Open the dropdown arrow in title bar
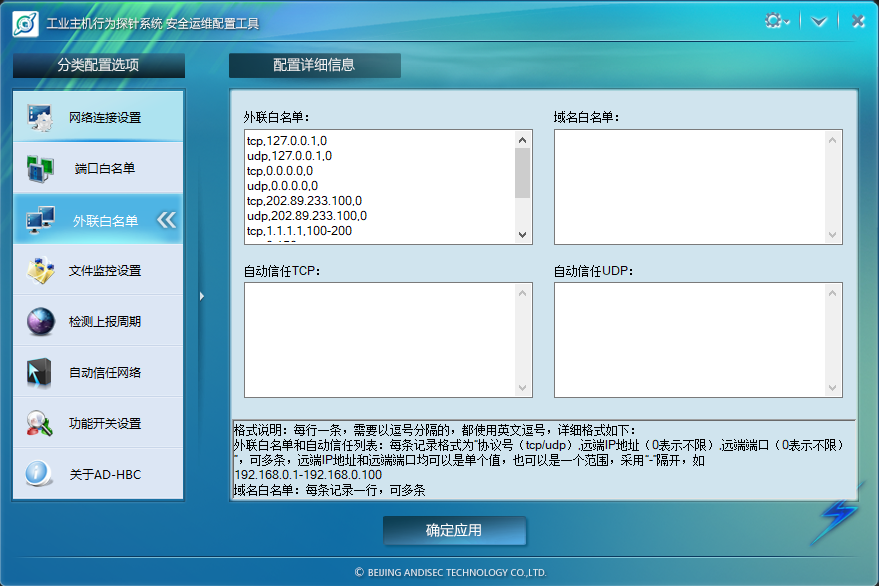Screen dimensions: 879x586 point(819,21)
